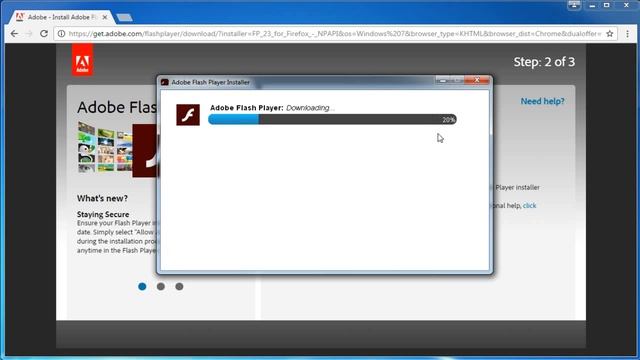Open the Need help? link
Viewport: 640px width, 360px height.
(x=542, y=101)
